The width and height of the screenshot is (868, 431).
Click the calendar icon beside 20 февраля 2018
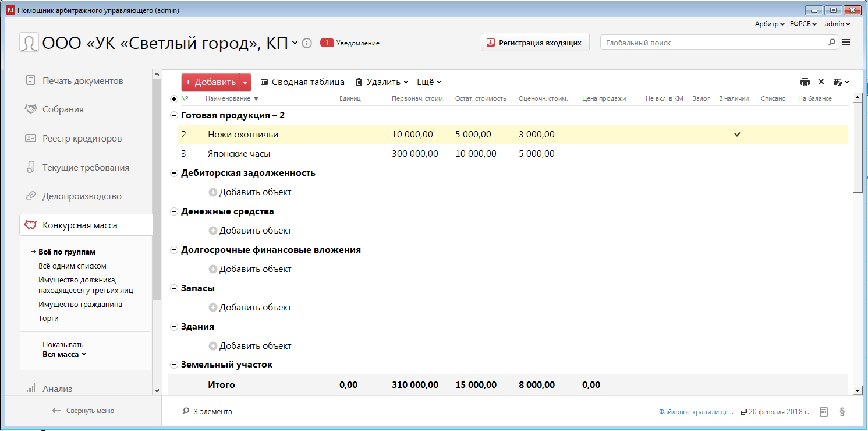[744, 412]
